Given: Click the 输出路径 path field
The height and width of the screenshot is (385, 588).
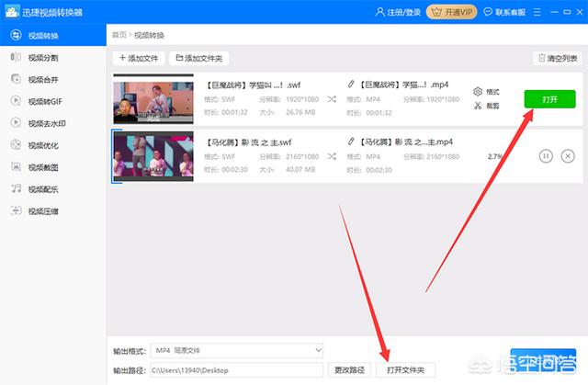Looking at the screenshot, I should [x=237, y=370].
